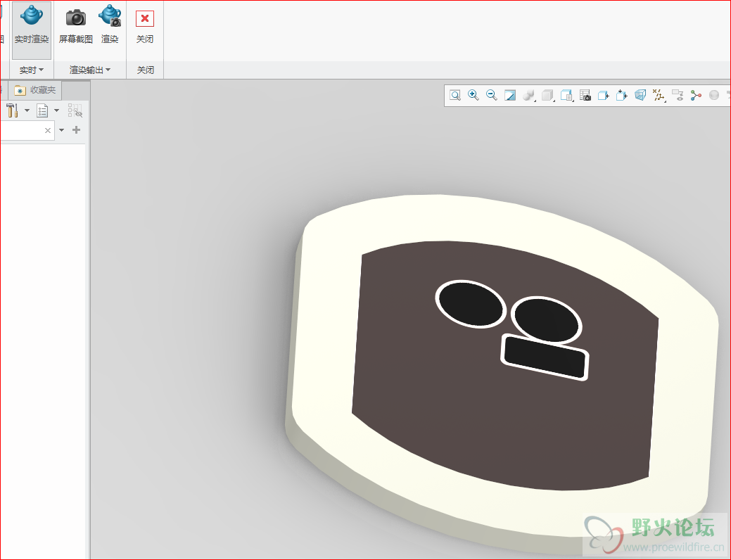The height and width of the screenshot is (560, 731).
Task: Start a render with the 渲染 teapot icon
Action: [110, 15]
